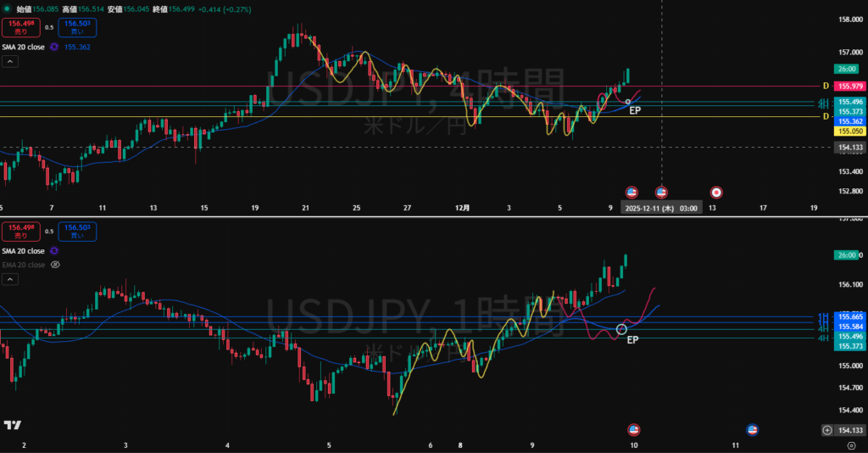This screenshot has height=453, width=868.
Task: Click the blue US flag event on lower chart
Action: coord(751,429)
